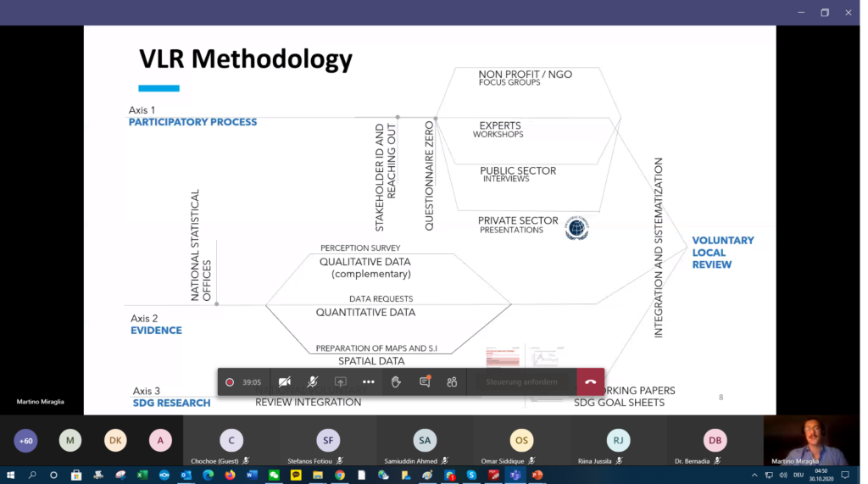Image resolution: width=868 pixels, height=484 pixels.
Task: Click the 'Steuerung anfordern' button
Action: 521,382
